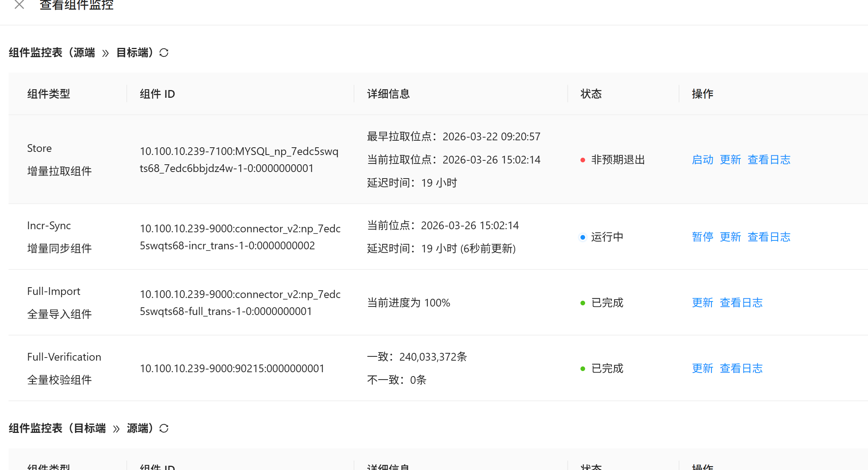Refresh the source-to-target monitoring table

[x=164, y=53]
